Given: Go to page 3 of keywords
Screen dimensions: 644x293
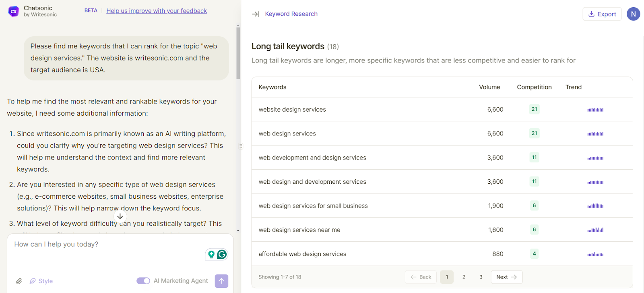Looking at the screenshot, I should coord(481,277).
